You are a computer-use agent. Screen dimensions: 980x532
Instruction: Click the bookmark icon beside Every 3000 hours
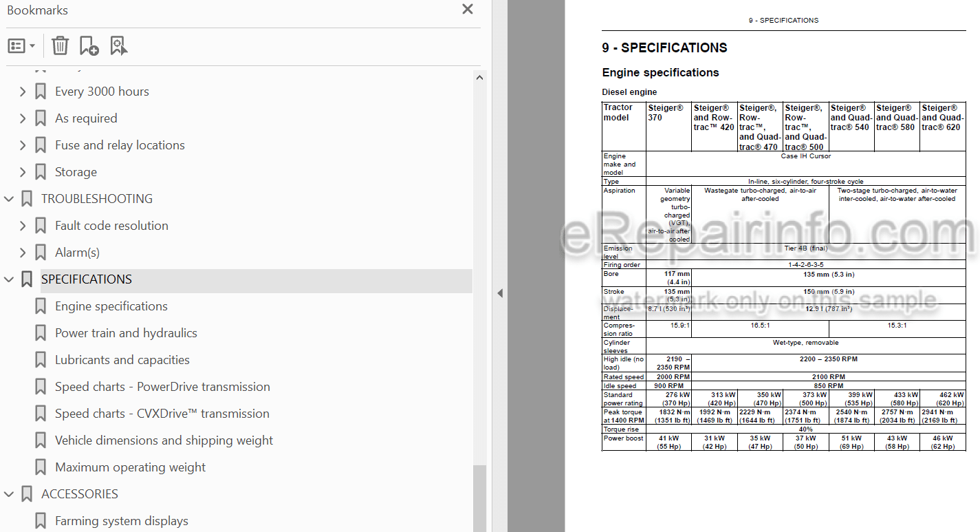tap(41, 92)
